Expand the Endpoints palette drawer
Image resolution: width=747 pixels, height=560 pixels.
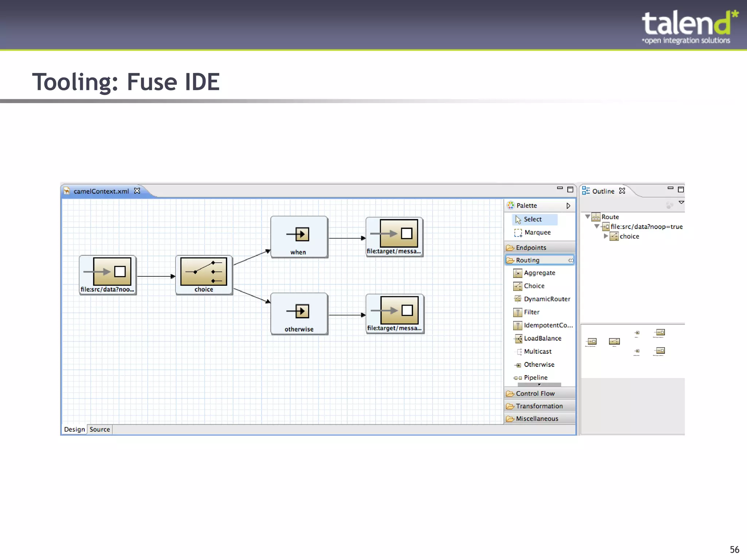(x=540, y=248)
